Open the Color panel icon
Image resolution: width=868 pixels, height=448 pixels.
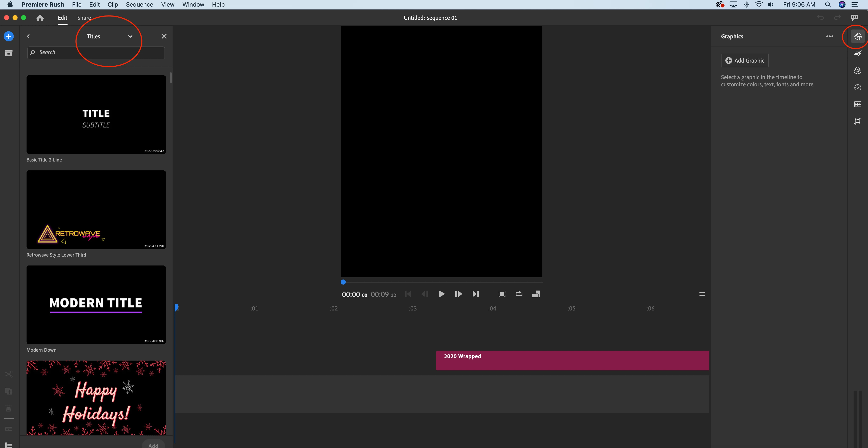pos(858,70)
